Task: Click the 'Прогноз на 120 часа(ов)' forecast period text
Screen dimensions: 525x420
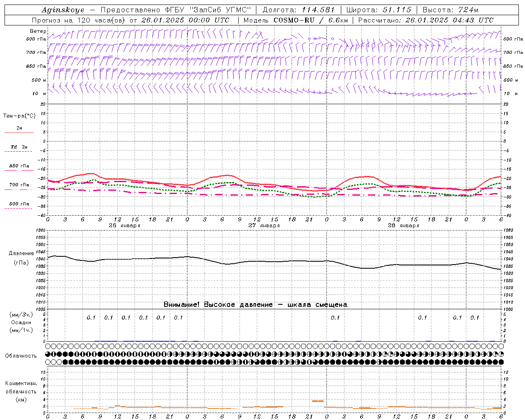Action: 79,20
